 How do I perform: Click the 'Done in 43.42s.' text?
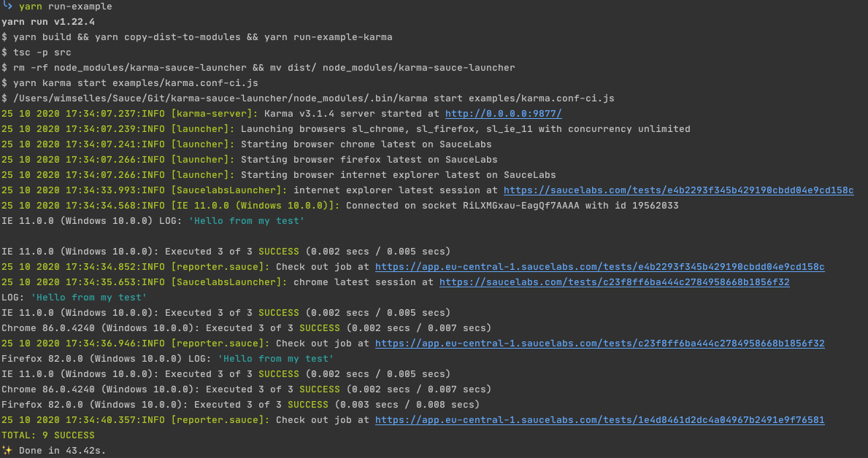(x=62, y=450)
